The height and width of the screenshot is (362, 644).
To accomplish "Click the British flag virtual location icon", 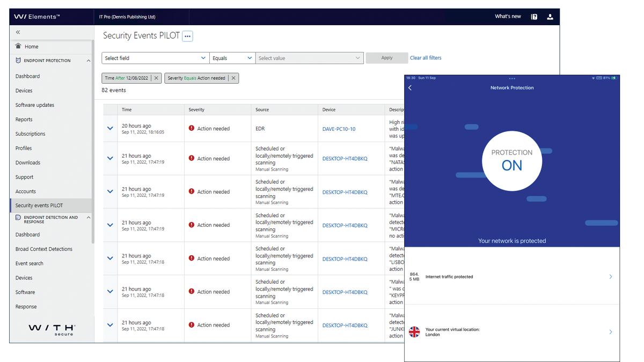I will pos(414,331).
